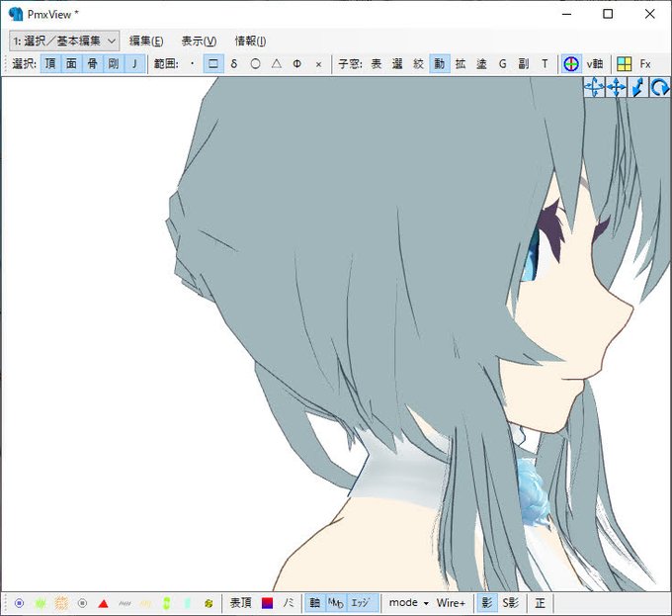Select the circle range mode
The image size is (672, 616).
255,64
